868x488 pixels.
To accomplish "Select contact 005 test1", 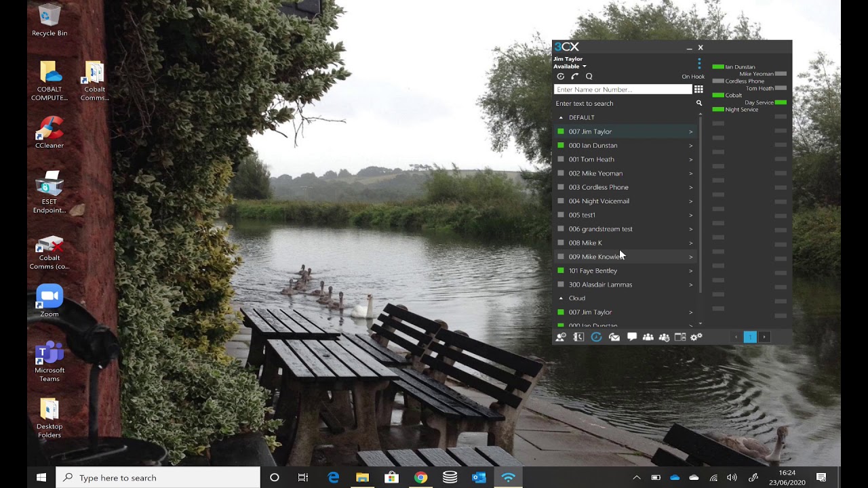I will click(625, 215).
